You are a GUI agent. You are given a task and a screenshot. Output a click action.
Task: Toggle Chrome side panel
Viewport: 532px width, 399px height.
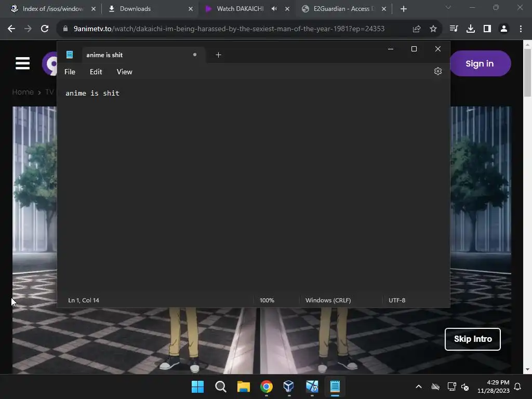(487, 29)
